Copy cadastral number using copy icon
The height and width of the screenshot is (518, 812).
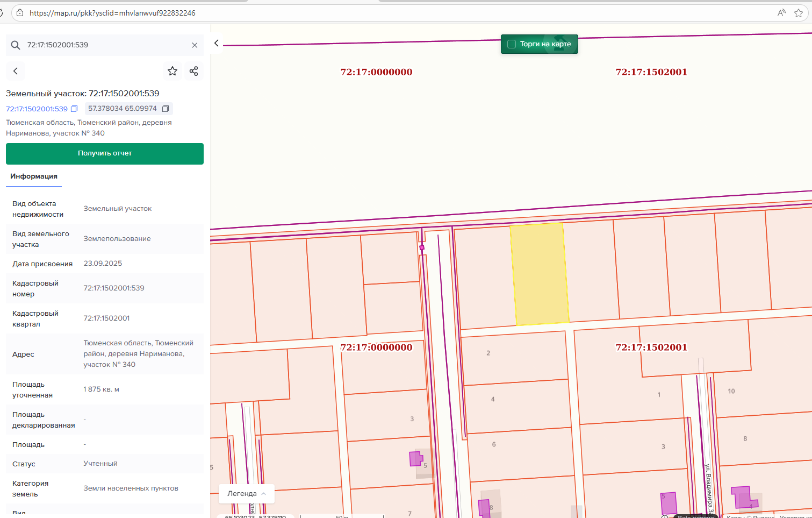(75, 109)
